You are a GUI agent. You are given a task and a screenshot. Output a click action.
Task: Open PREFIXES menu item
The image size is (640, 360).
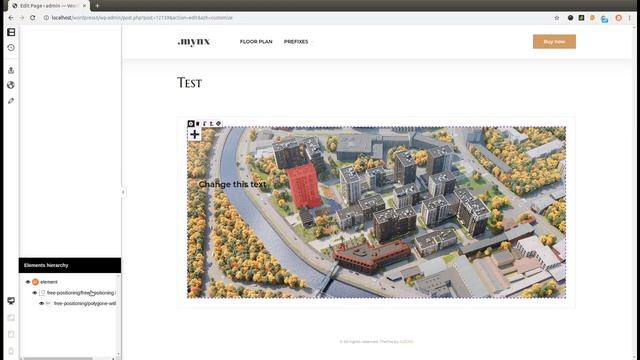(x=296, y=42)
